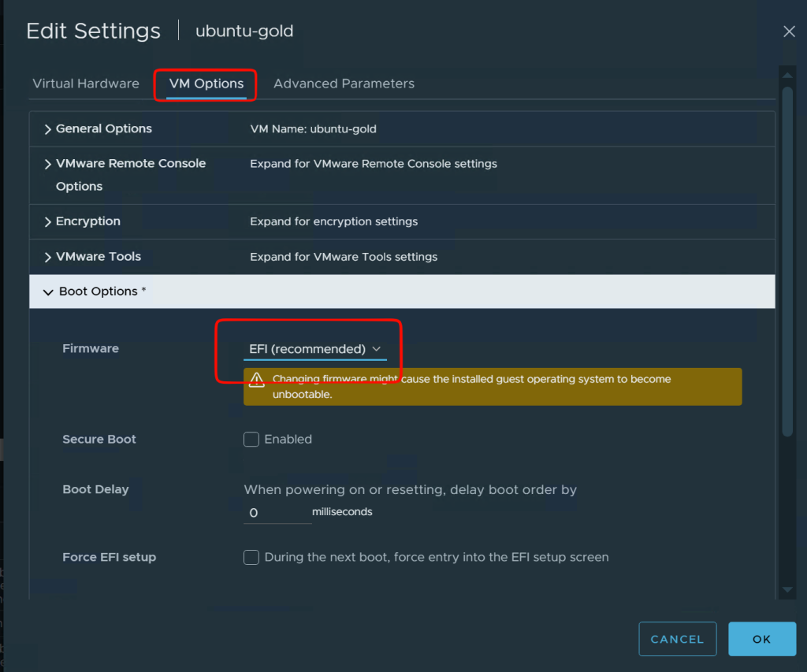This screenshot has height=672, width=807.
Task: Open the Advanced Parameters tab
Action: tap(344, 84)
